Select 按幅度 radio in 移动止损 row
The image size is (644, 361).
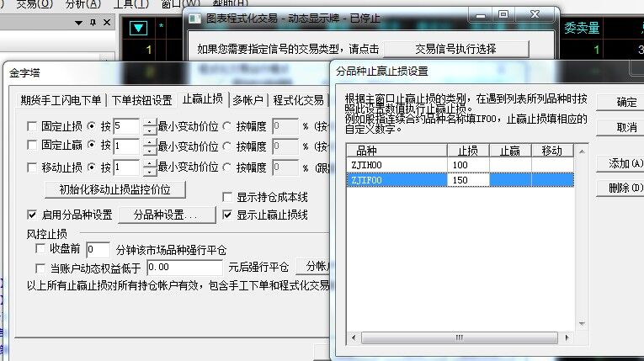tap(227, 167)
